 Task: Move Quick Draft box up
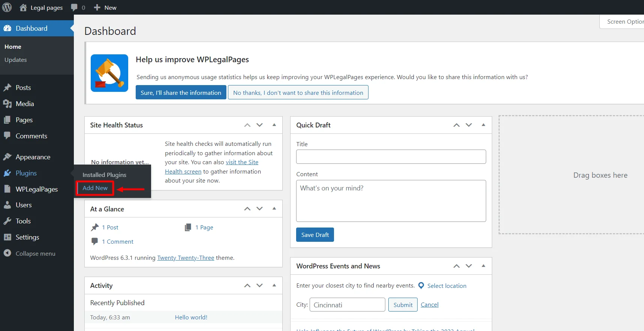point(456,125)
